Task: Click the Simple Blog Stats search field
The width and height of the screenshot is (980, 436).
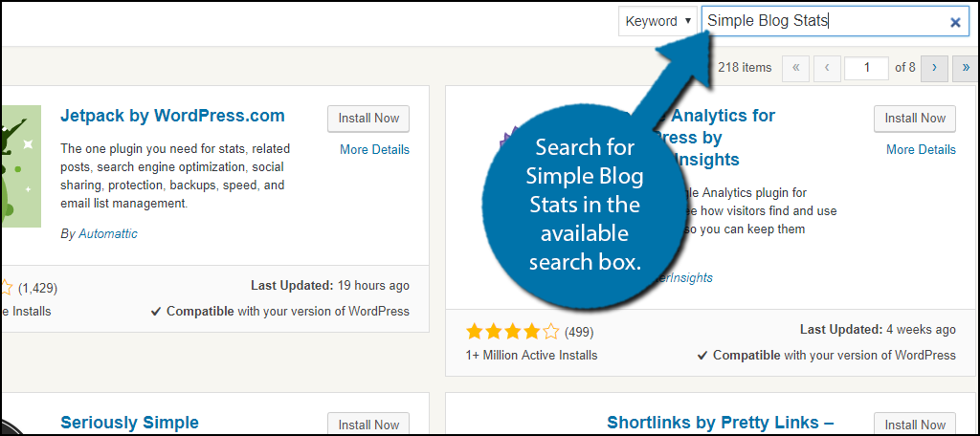Action: [823, 21]
